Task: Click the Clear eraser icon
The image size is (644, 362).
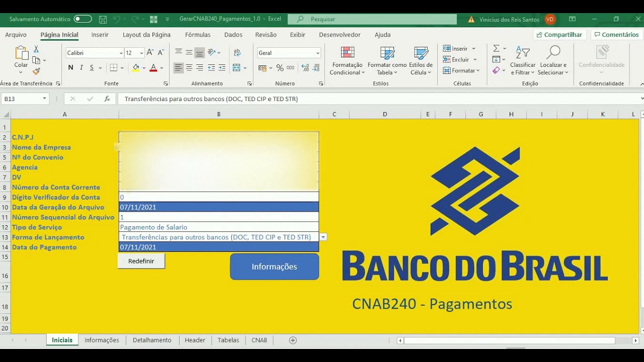Action: 496,70
